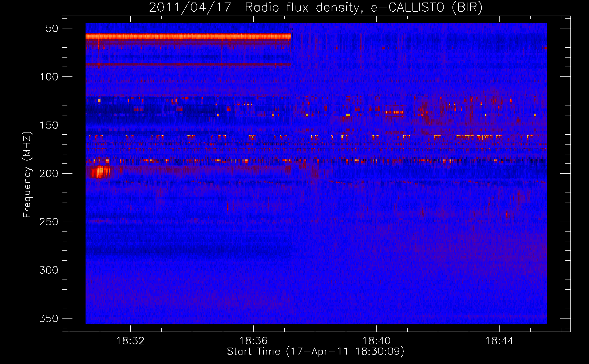This screenshot has width=589, height=364.
Task: Click the 100 frequency tick label
Action: pos(49,77)
